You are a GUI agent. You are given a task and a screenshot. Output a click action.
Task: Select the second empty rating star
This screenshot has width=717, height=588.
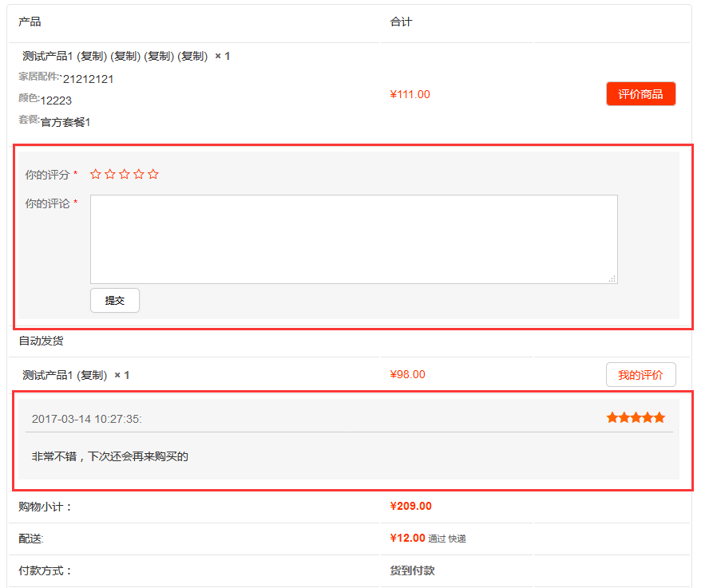coord(110,174)
